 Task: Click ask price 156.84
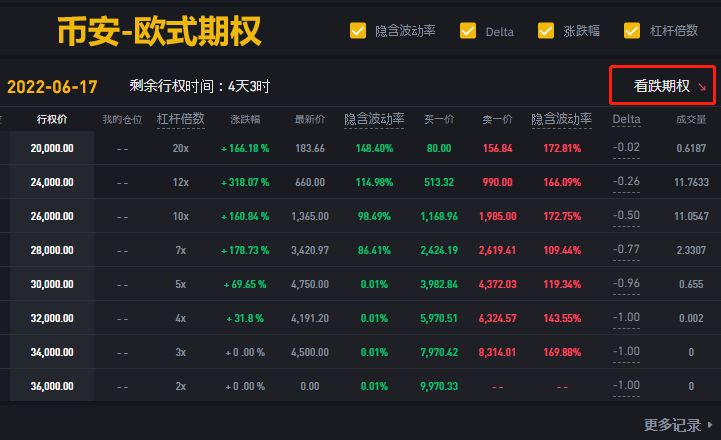pos(498,148)
